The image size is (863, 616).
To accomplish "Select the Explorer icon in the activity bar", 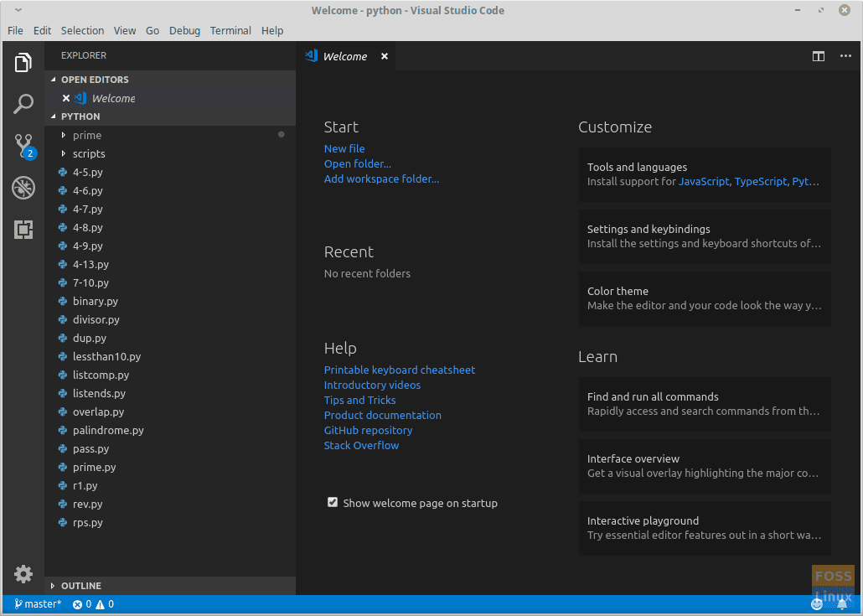I will click(23, 62).
